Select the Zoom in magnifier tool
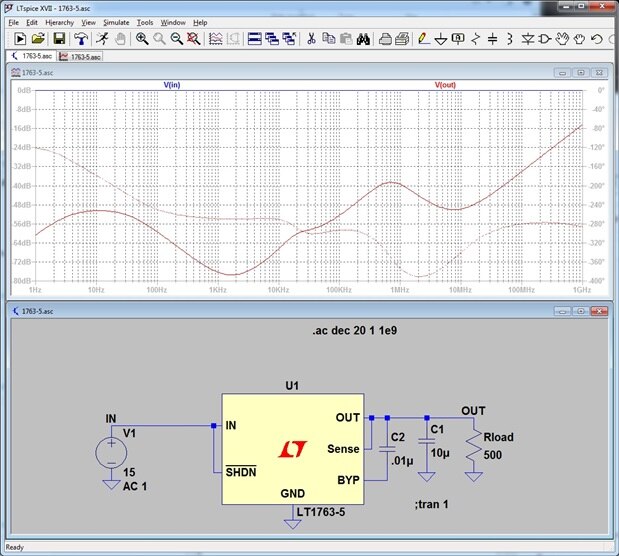 coord(142,39)
